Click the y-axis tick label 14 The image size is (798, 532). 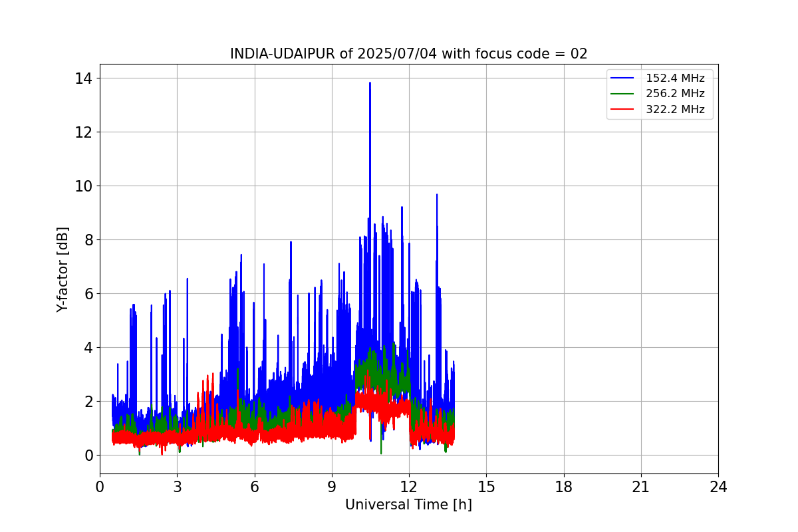[x=84, y=78]
